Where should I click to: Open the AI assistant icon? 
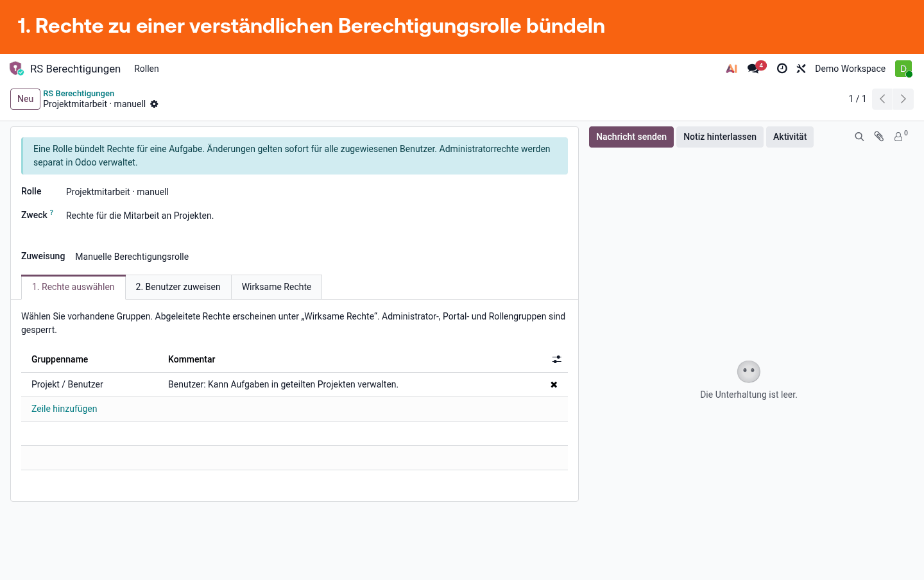[x=732, y=69]
